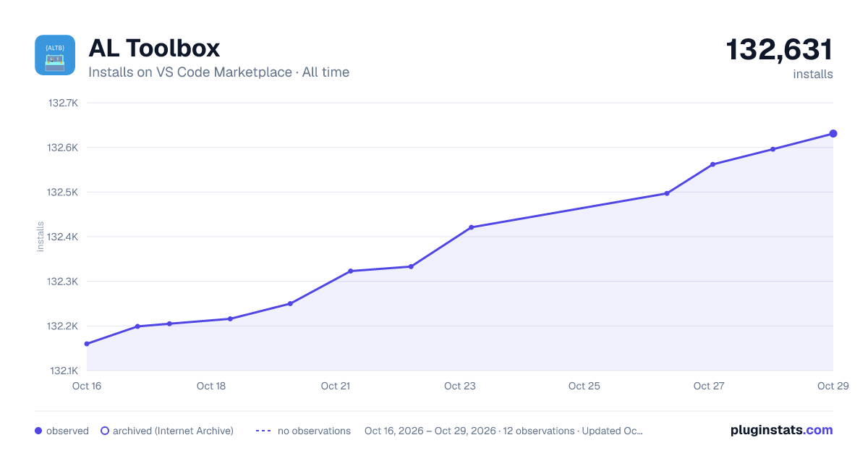The image size is (868, 456).
Task: Click the 132.3K y-axis label
Action: point(63,282)
